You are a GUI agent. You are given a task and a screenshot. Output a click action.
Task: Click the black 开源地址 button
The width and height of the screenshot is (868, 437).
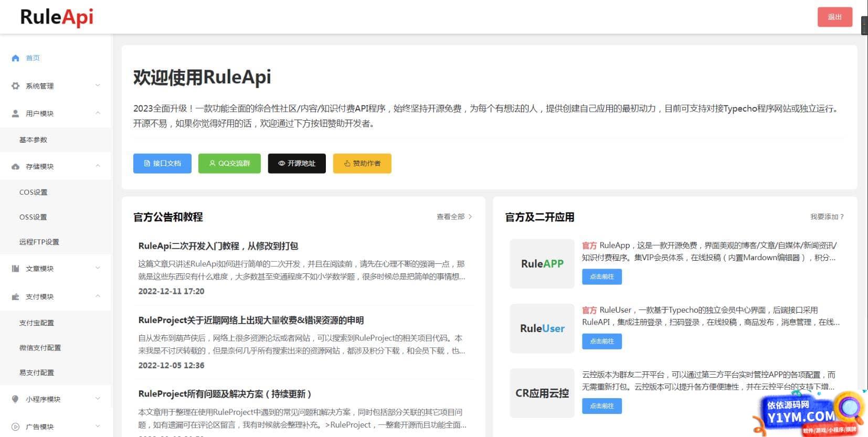tap(297, 163)
